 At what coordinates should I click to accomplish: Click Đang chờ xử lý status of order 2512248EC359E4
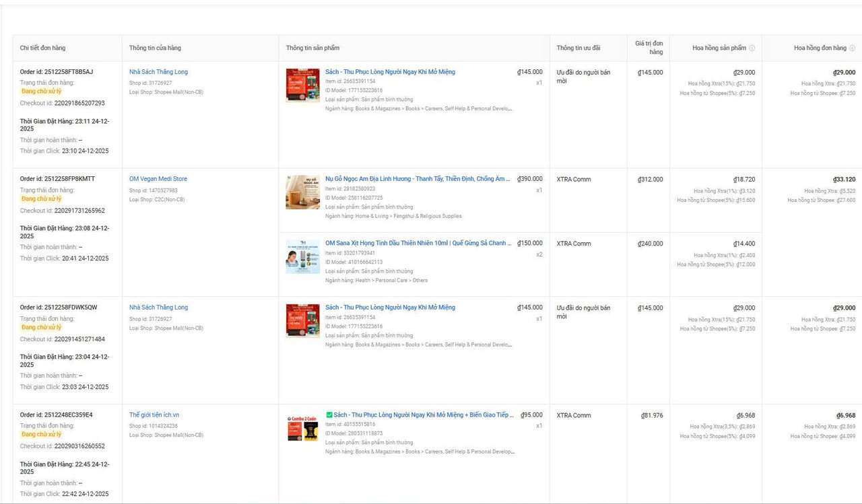tap(41, 434)
